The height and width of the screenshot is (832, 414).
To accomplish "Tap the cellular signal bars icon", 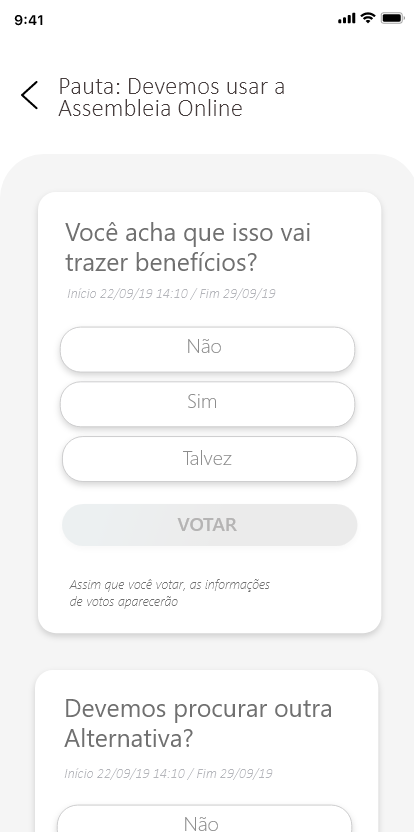I will (x=346, y=19).
